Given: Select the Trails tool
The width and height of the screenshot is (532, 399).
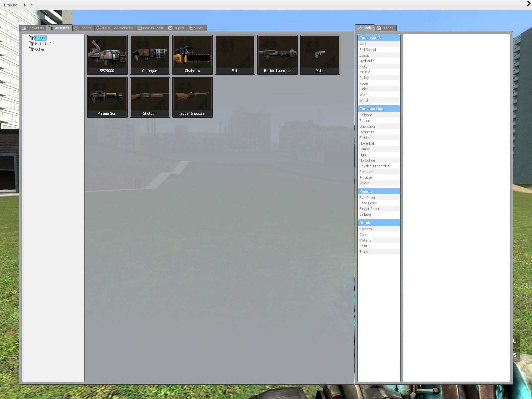Looking at the screenshot, I should point(379,252).
